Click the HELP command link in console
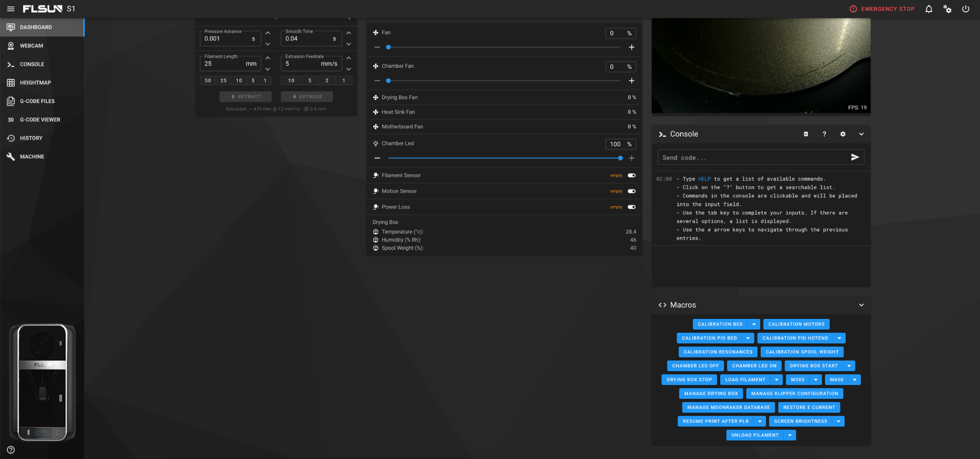 pyautogui.click(x=704, y=179)
